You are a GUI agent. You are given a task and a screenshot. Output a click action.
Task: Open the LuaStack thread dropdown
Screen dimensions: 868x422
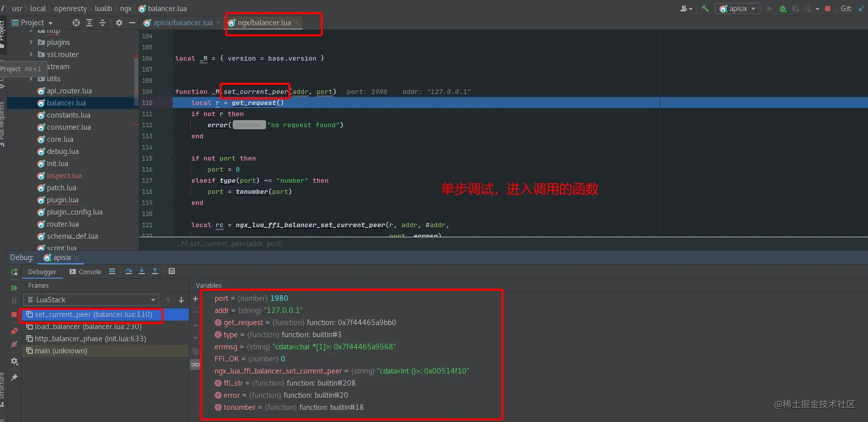tap(91, 300)
